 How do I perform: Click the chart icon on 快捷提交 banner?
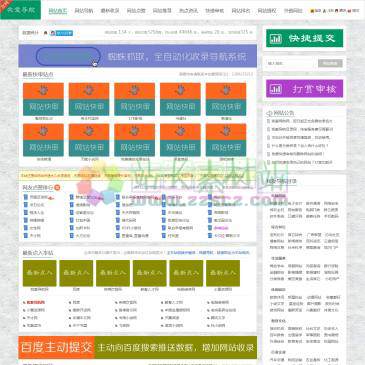(x=276, y=38)
